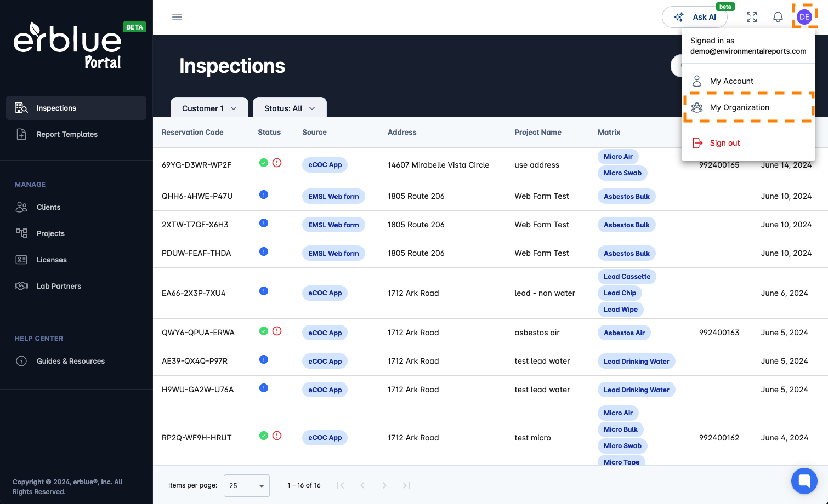This screenshot has width=828, height=504.
Task: Click the Sign out door icon
Action: [x=697, y=143]
